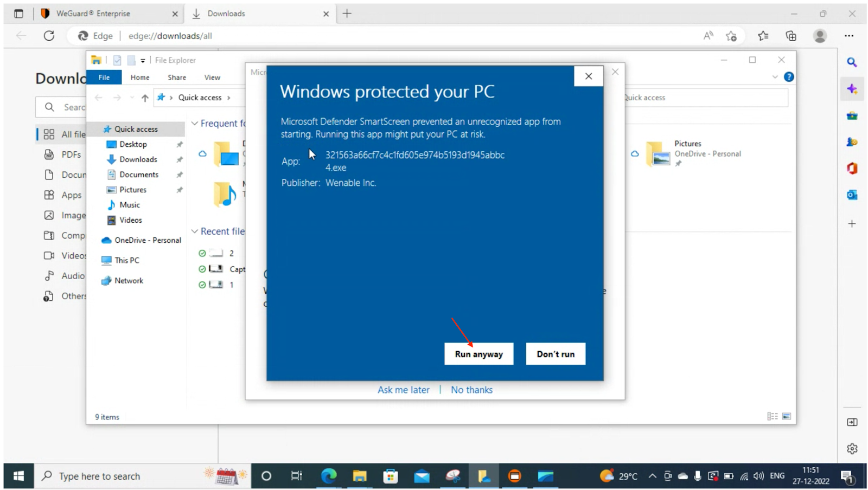This screenshot has height=490, width=868.
Task: Click the Read aloud icon in address bar
Action: click(x=708, y=36)
